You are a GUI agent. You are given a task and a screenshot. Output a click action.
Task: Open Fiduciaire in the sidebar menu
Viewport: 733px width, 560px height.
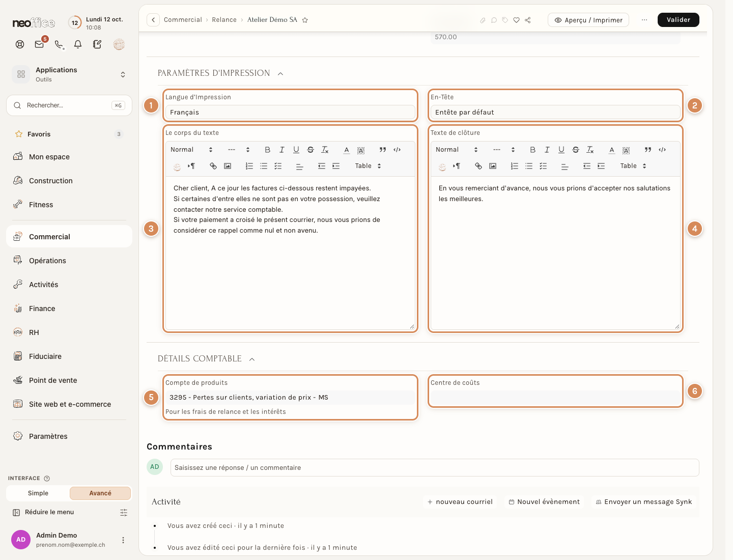click(x=69, y=356)
